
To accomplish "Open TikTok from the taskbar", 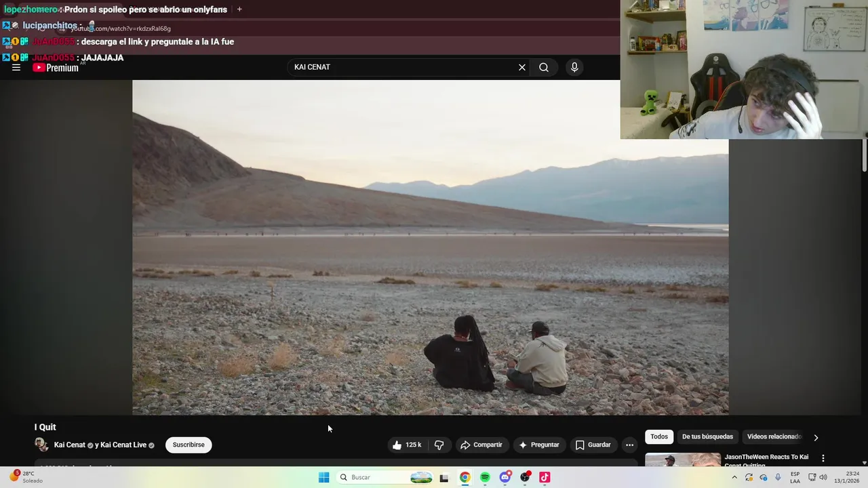I will (x=545, y=477).
